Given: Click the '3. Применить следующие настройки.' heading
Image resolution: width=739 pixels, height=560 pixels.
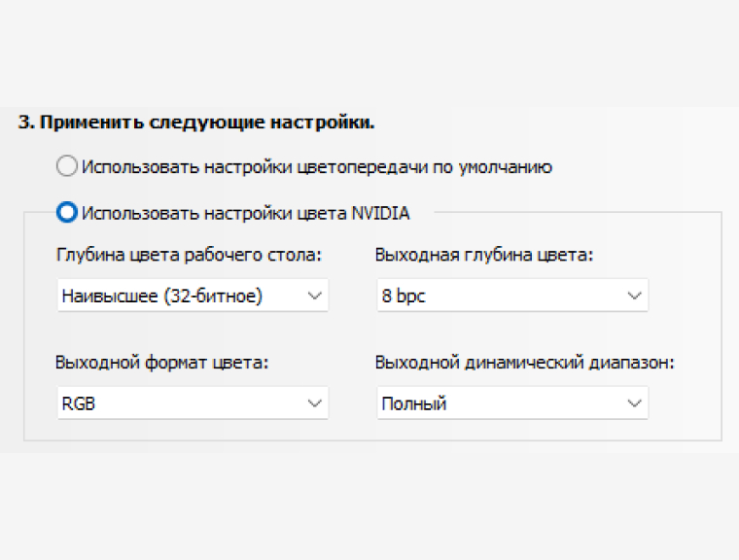Looking at the screenshot, I should coord(196,122).
